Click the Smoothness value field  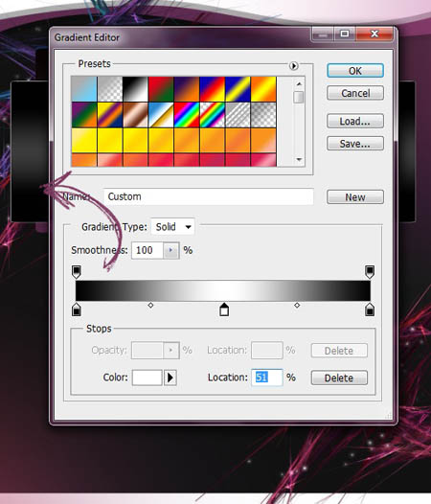pos(147,250)
